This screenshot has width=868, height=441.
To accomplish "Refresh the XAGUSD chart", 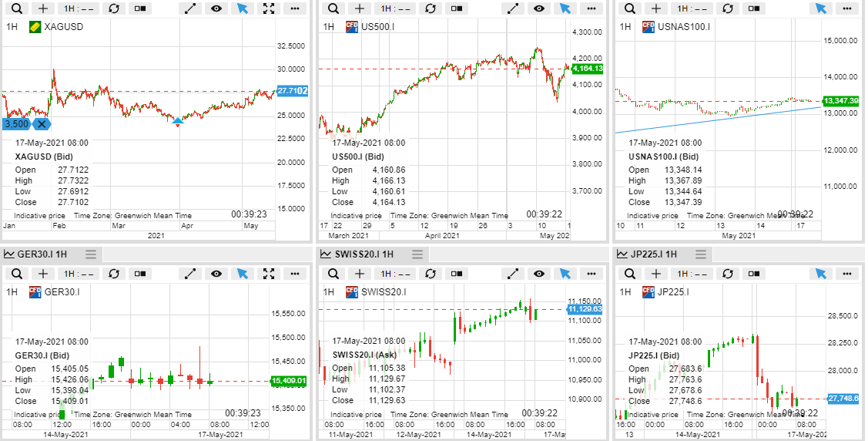I will (x=114, y=8).
